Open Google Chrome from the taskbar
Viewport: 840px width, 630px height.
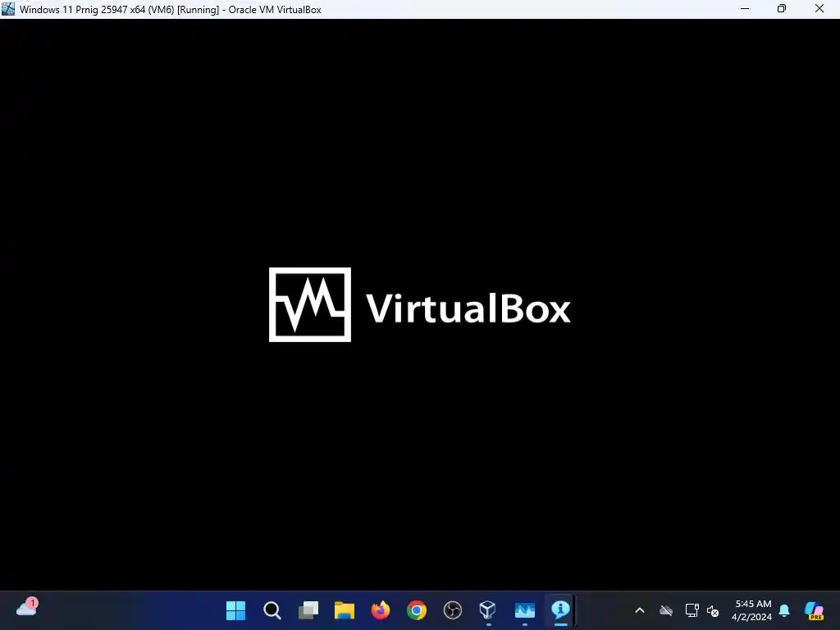[416, 610]
